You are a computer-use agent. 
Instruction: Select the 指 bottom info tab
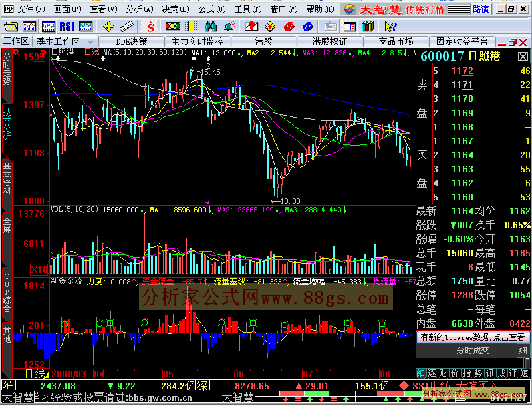pyautogui.click(x=467, y=373)
